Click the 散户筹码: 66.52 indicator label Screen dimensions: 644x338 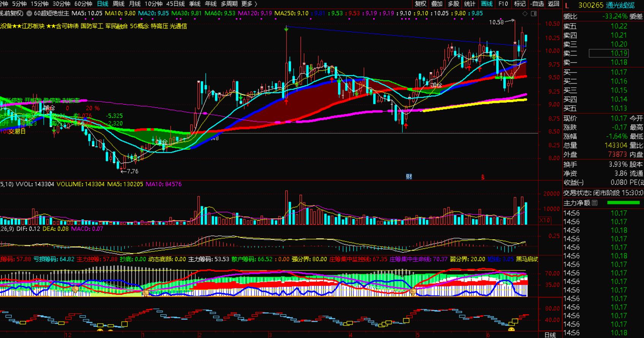pyautogui.click(x=252, y=259)
